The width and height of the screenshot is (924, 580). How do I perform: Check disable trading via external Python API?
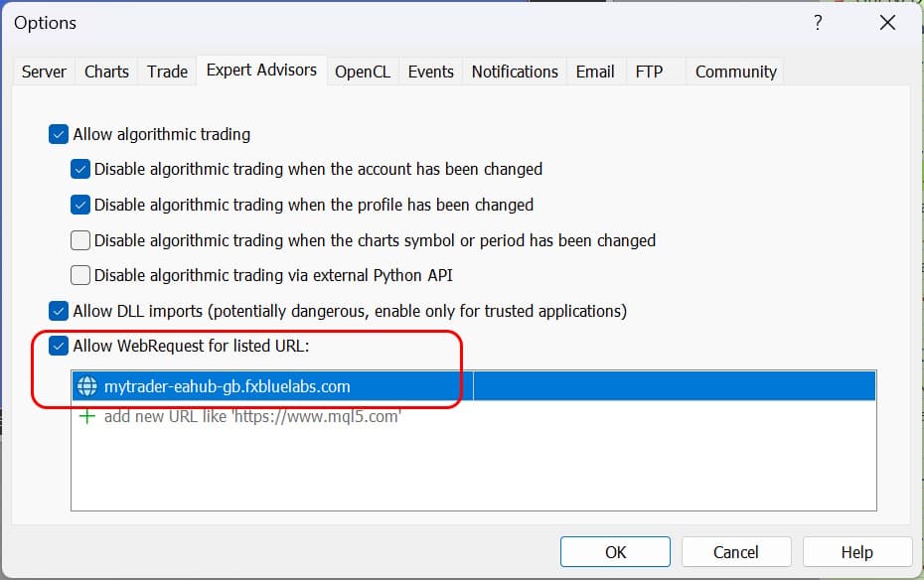click(81, 275)
